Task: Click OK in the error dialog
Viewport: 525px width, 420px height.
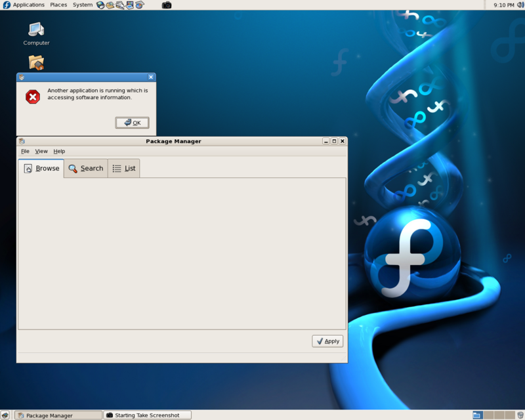Action: [133, 123]
